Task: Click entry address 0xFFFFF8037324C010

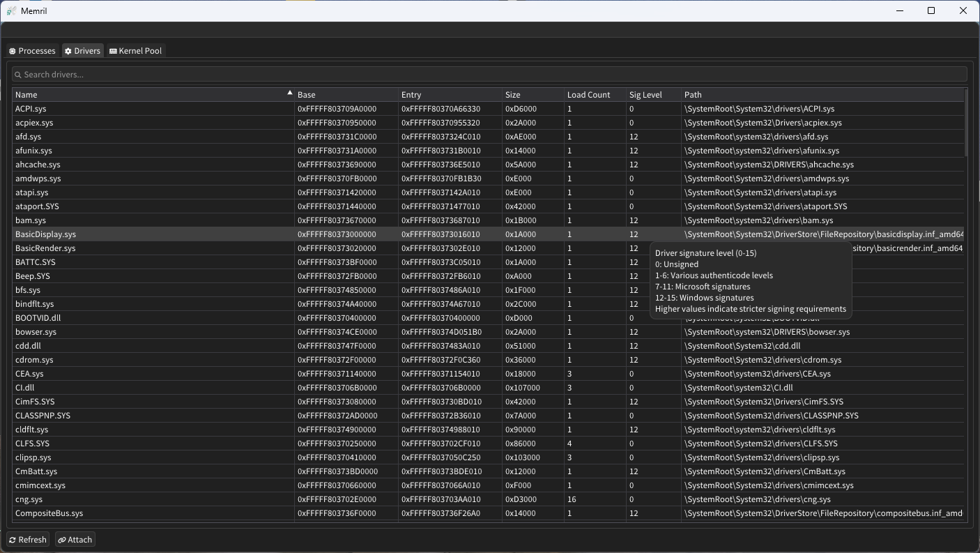Action: [x=441, y=137]
